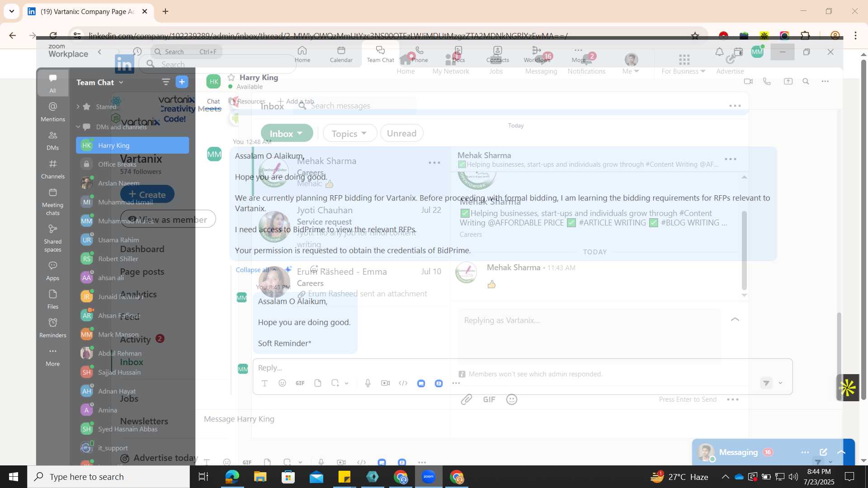The height and width of the screenshot is (488, 868).
Task: Open the Zoom history clock icon
Action: point(137,52)
